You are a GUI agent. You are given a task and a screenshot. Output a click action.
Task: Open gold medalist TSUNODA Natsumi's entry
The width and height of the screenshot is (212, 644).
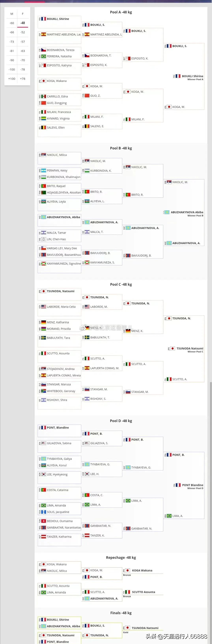(x=145, y=628)
